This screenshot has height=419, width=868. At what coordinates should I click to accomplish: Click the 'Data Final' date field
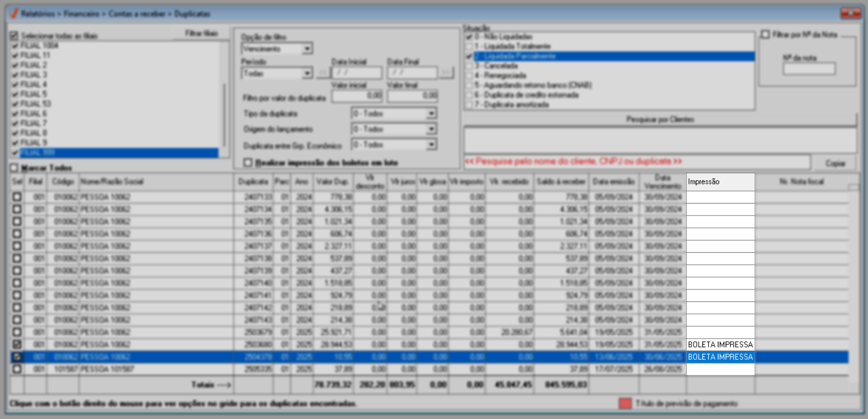(413, 73)
